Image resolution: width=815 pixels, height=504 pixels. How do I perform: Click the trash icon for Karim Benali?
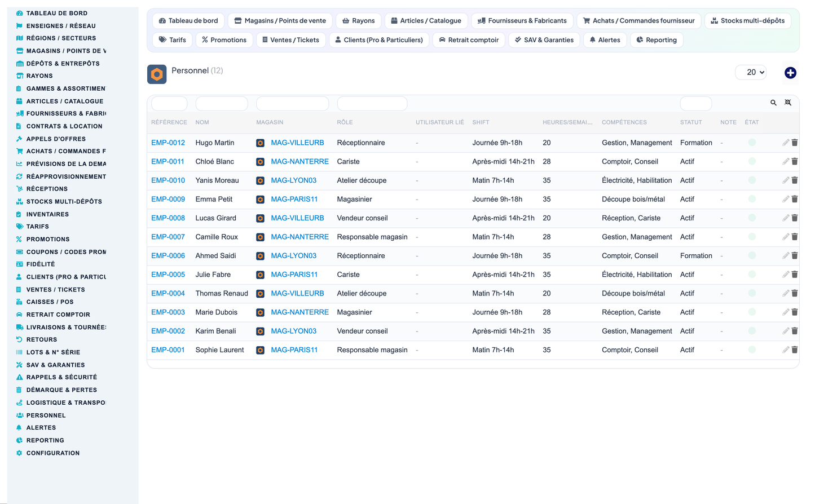(795, 331)
